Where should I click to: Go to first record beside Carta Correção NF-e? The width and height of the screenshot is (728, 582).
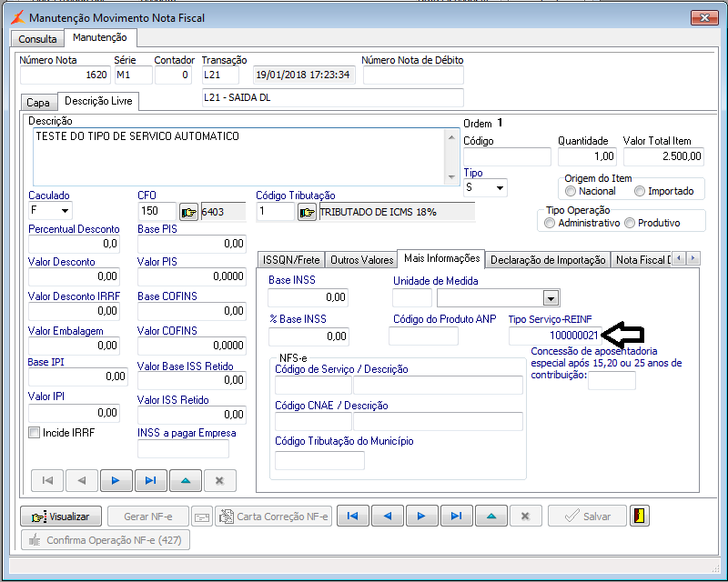pyautogui.click(x=352, y=516)
